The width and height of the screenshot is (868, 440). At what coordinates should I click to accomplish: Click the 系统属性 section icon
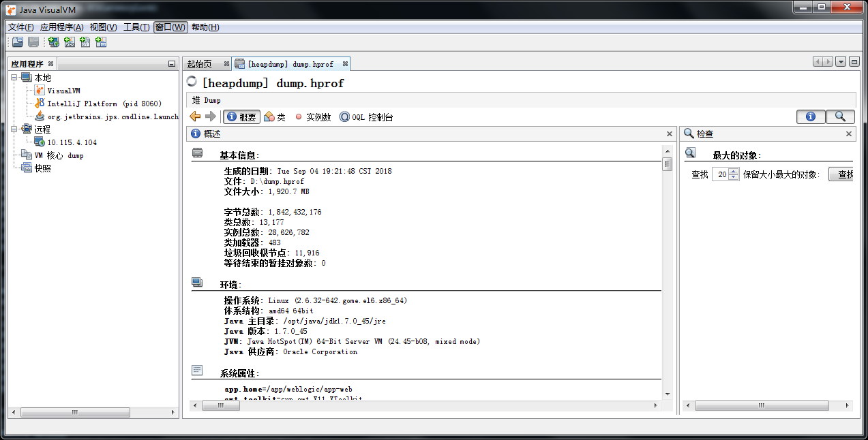(197, 371)
